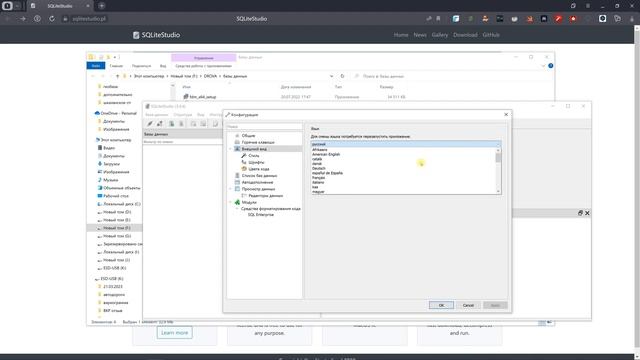Image resolution: width=640 pixels, height=360 pixels.
Task: Open Управление contextual tab in Explorer
Action: click(x=204, y=58)
